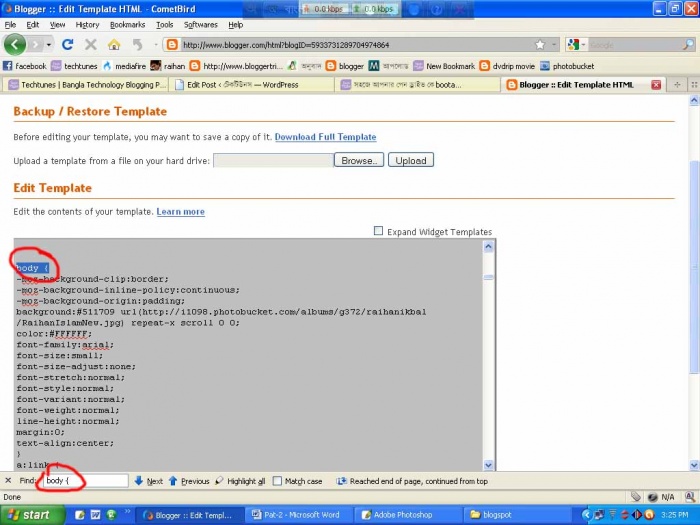
Task: Click page scrollbar up arrow
Action: (694, 100)
